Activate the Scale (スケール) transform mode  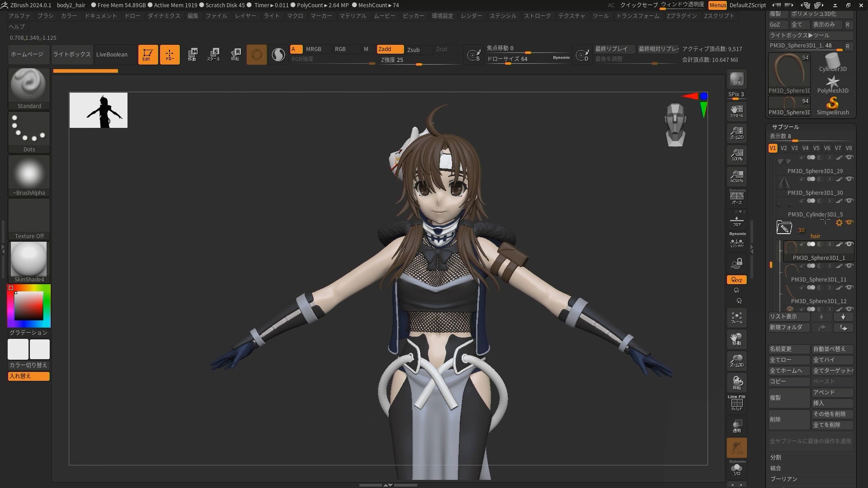(x=213, y=55)
